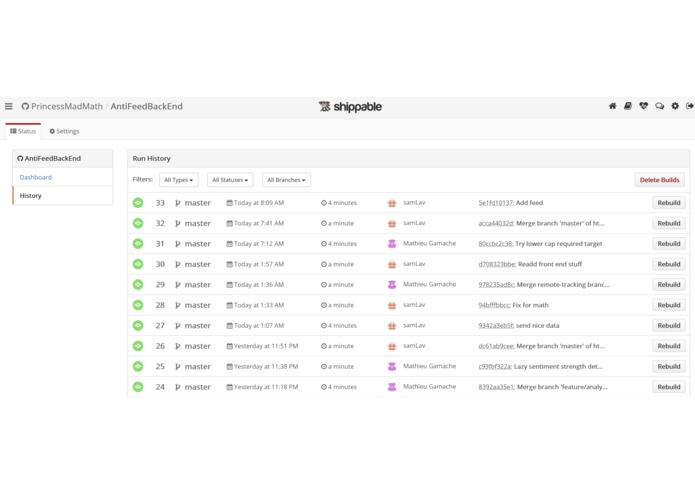
Task: Click branch icon in build 30 row
Action: pyautogui.click(x=178, y=265)
